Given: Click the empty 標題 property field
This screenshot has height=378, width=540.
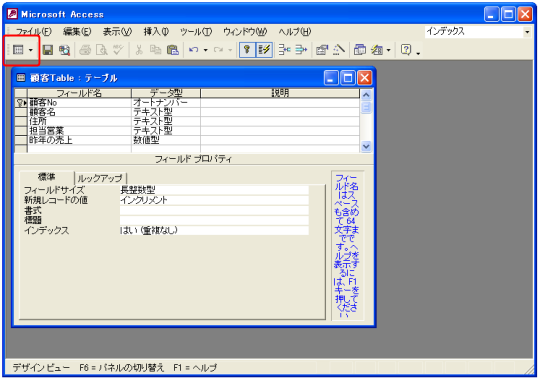Looking at the screenshot, I should (214, 220).
